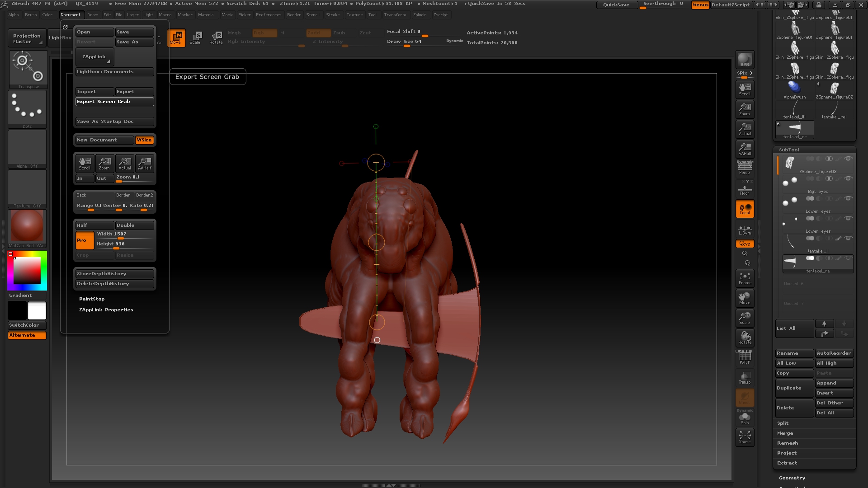This screenshot has height=488, width=868.
Task: Adjust the document Width slider
Action: coord(125,235)
